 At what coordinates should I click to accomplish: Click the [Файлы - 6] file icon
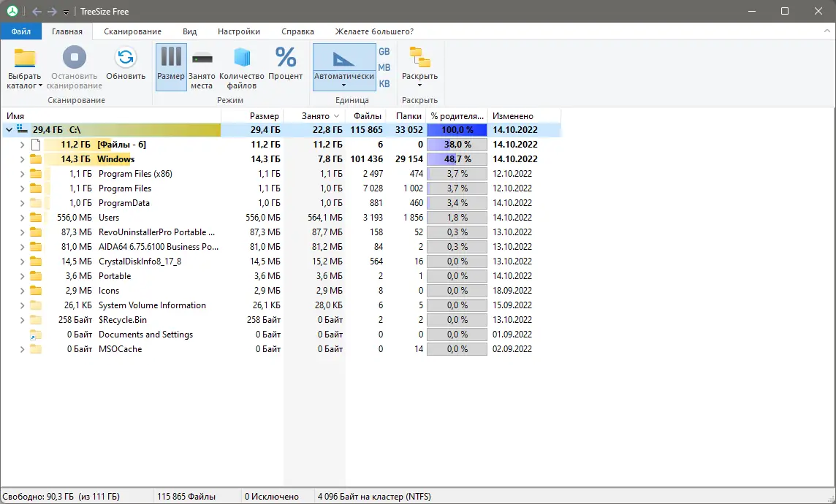click(x=36, y=145)
